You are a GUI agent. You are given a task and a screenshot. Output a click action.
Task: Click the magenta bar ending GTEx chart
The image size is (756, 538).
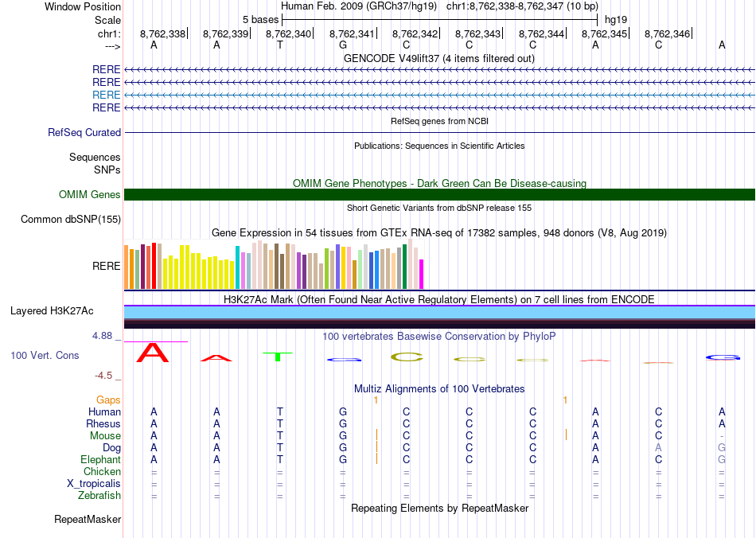(422, 274)
